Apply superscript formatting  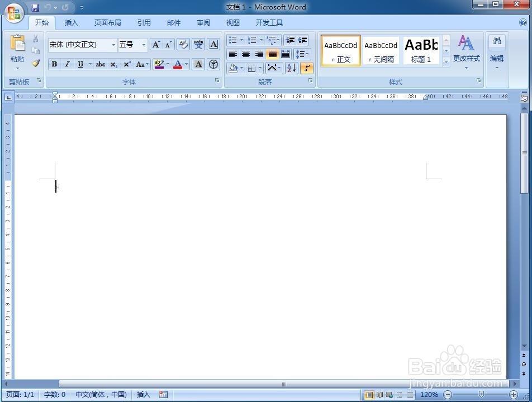127,64
